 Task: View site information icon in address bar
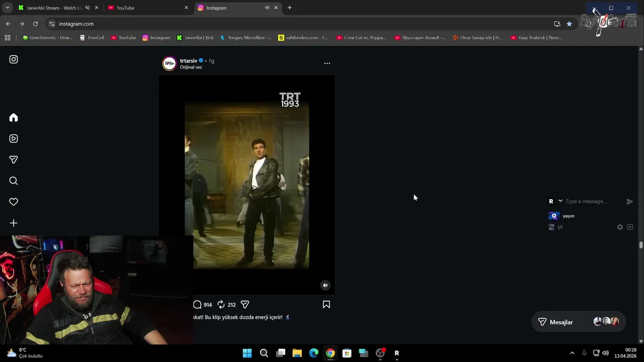(x=51, y=24)
